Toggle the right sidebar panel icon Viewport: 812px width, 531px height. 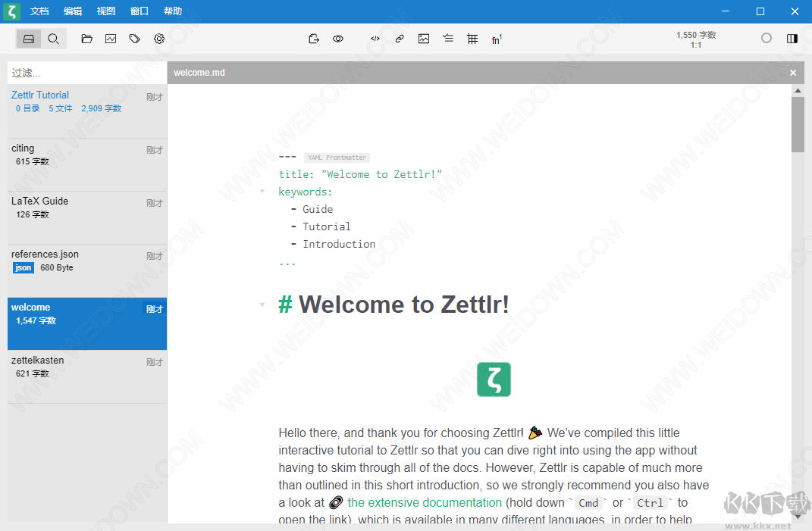click(792, 39)
